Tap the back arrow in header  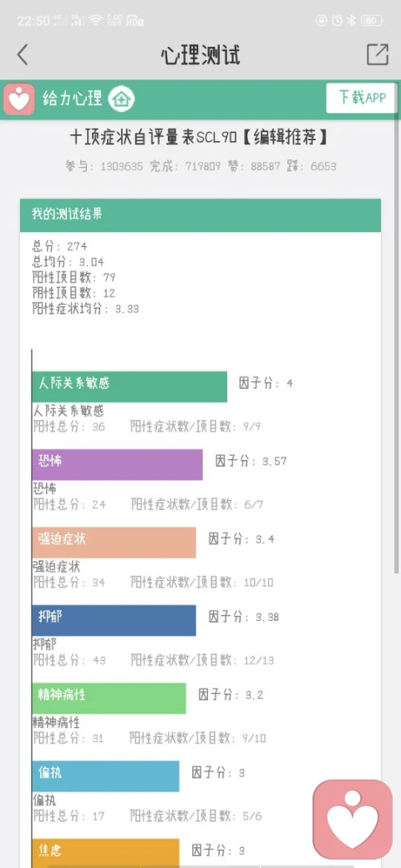[23, 54]
